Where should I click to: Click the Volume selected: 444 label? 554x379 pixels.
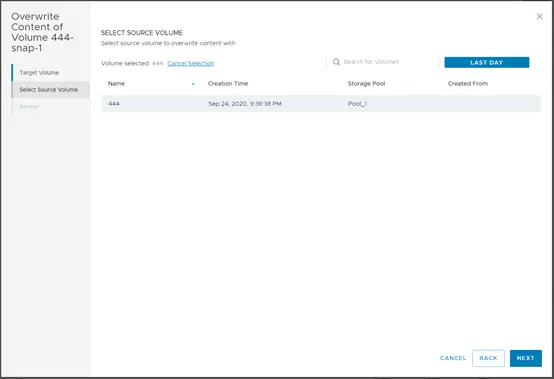pyautogui.click(x=132, y=63)
